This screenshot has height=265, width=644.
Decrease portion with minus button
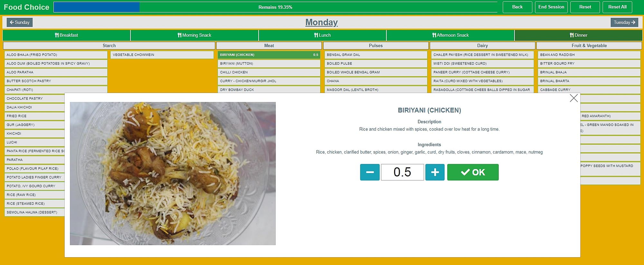pyautogui.click(x=370, y=172)
